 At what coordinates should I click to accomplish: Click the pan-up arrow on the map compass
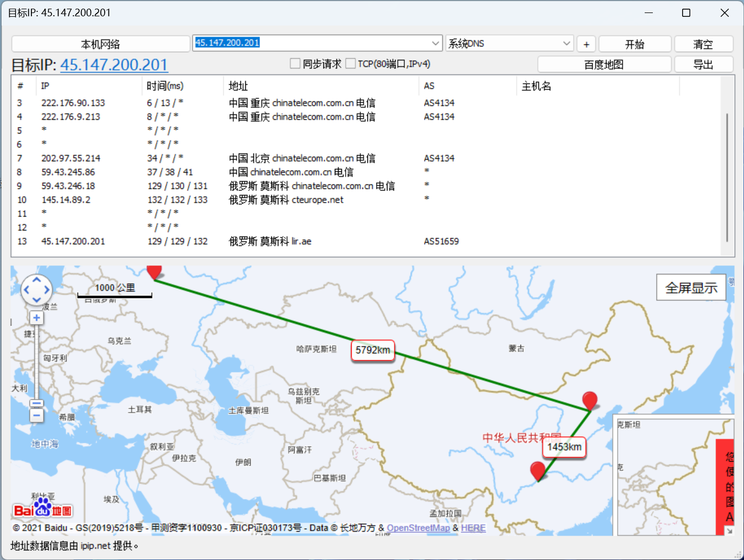click(36, 278)
